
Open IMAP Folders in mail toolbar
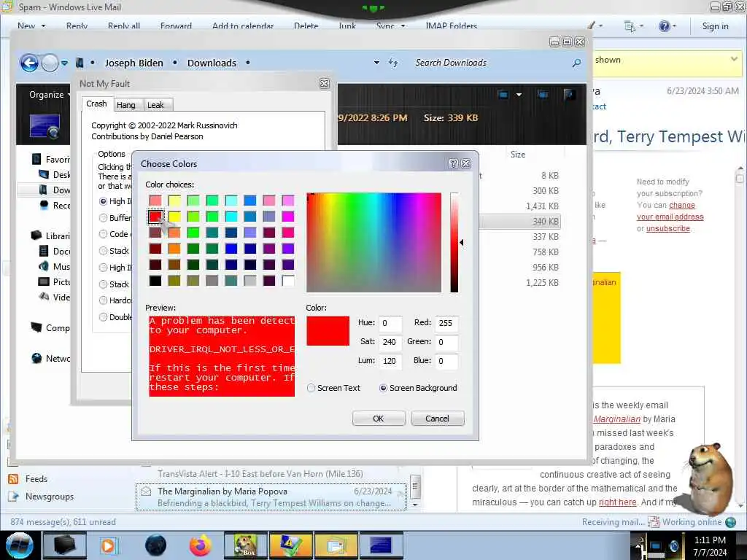point(451,26)
